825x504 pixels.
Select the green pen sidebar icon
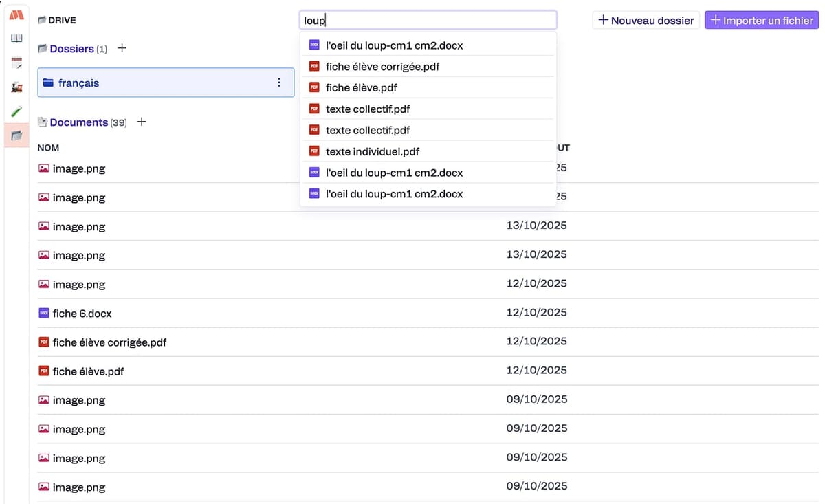(x=16, y=111)
